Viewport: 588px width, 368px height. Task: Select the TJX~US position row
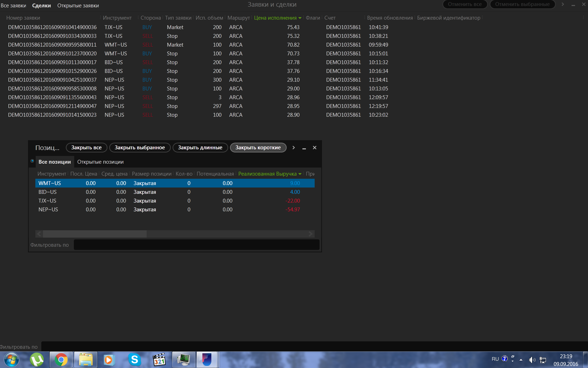click(175, 201)
